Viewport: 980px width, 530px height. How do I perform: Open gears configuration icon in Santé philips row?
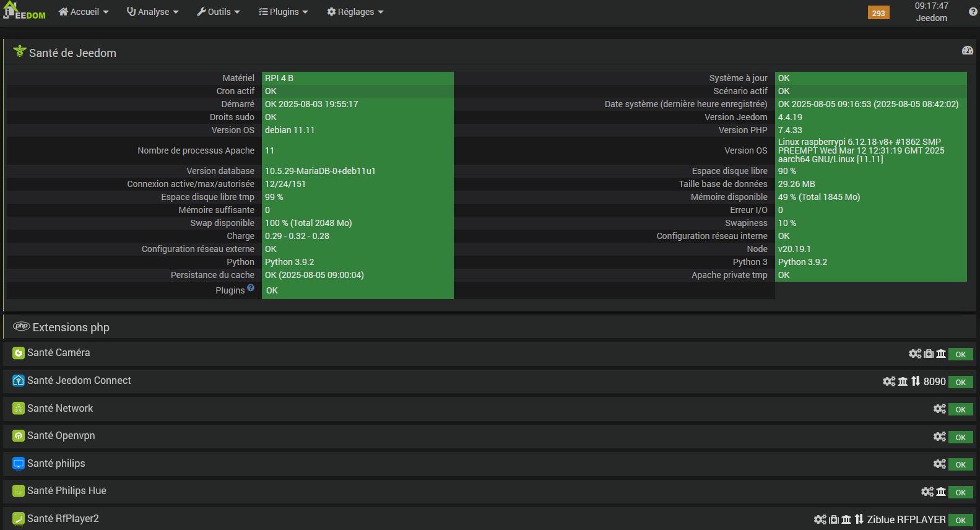(940, 464)
